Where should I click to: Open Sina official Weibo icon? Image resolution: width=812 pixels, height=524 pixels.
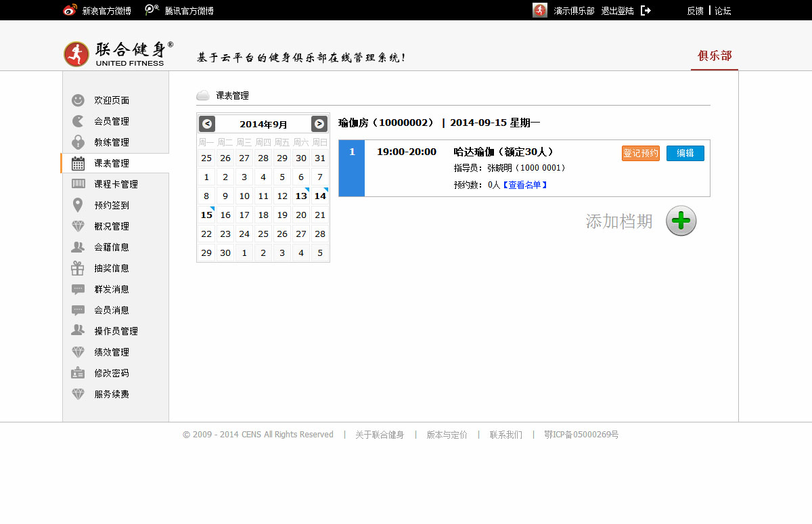click(70, 10)
